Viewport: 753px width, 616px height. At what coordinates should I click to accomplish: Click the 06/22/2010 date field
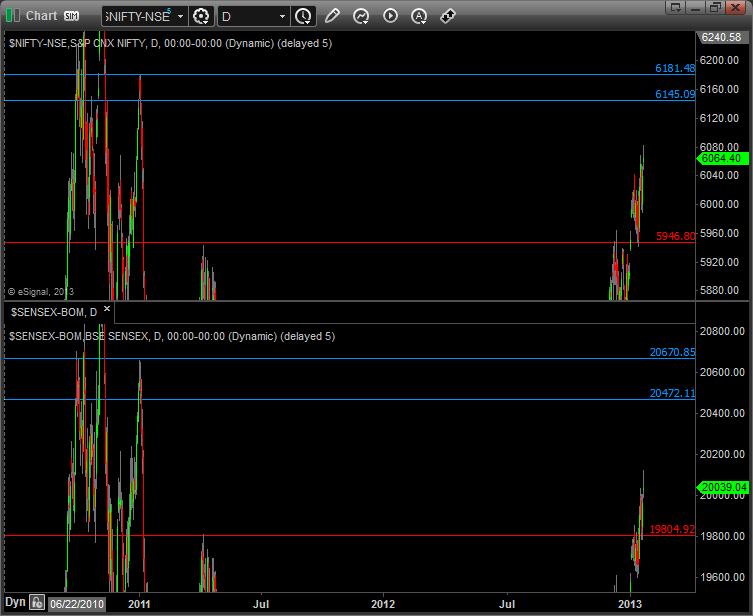(77, 604)
